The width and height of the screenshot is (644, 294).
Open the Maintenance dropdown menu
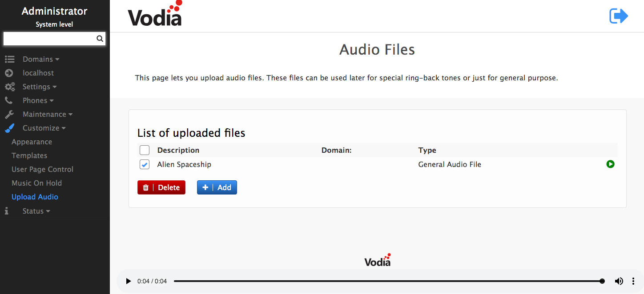coord(47,114)
